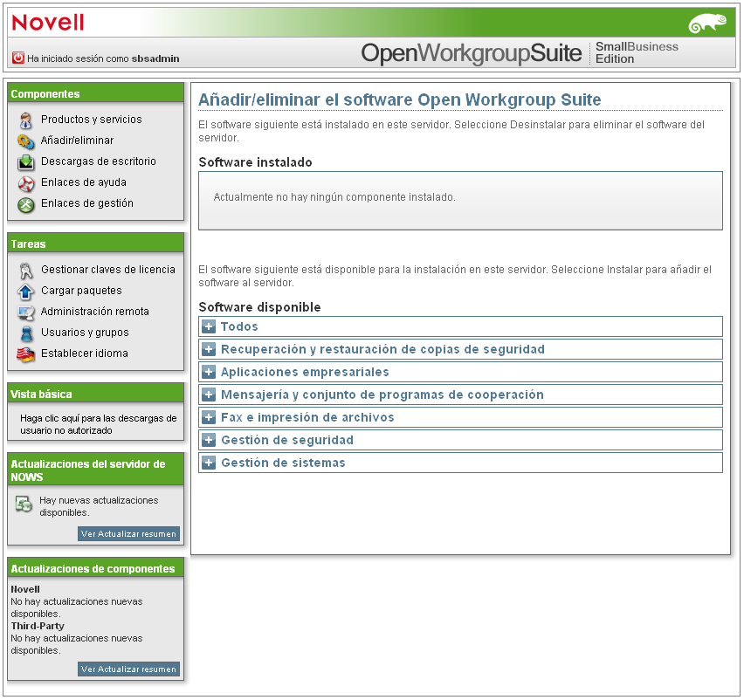Click the Novell logo

(48, 23)
